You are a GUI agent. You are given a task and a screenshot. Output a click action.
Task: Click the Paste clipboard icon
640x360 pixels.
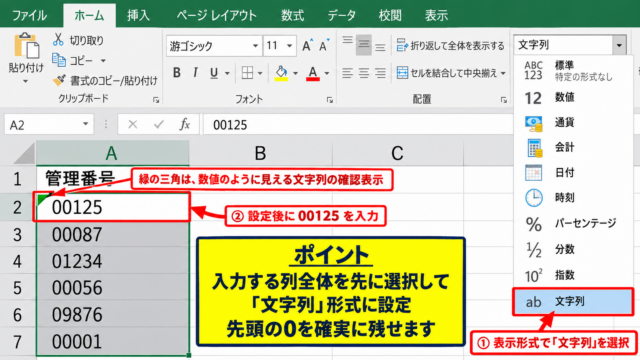(26, 46)
